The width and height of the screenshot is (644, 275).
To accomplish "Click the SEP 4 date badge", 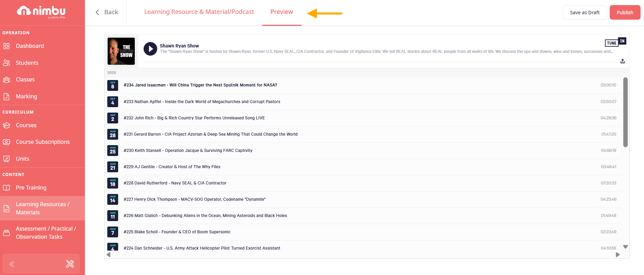I will [113, 102].
